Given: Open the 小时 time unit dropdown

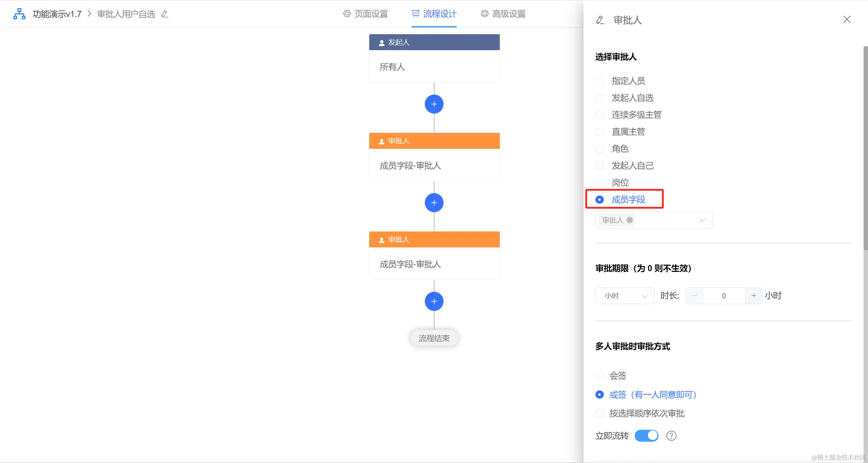Looking at the screenshot, I should click(625, 296).
